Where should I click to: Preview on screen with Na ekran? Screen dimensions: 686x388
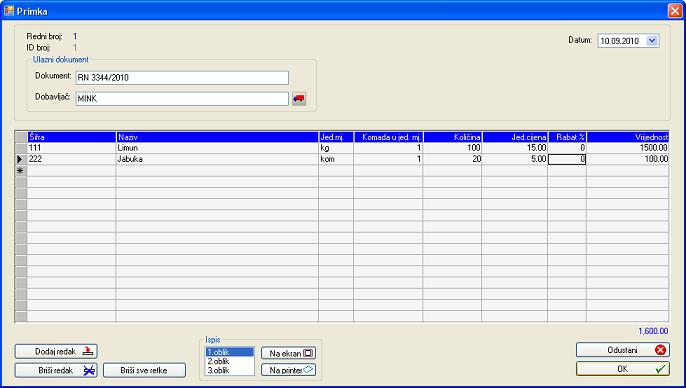tap(288, 353)
